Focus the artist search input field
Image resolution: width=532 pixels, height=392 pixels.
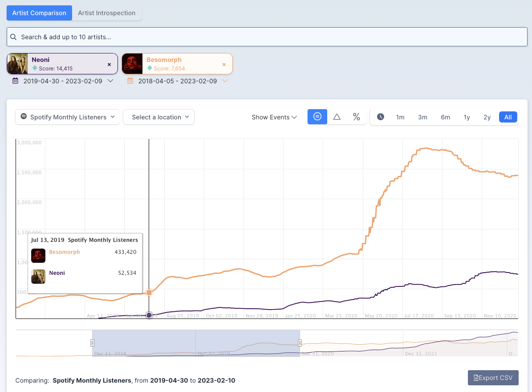(x=267, y=37)
